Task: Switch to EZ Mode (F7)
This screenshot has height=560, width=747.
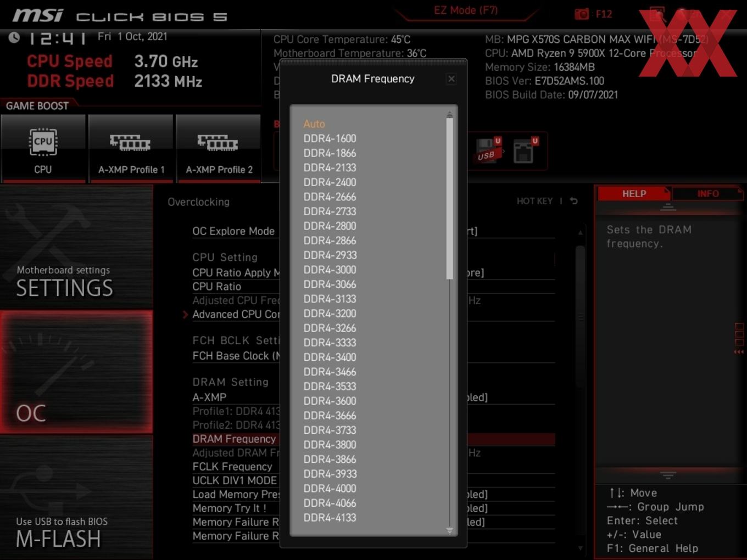Action: [466, 10]
